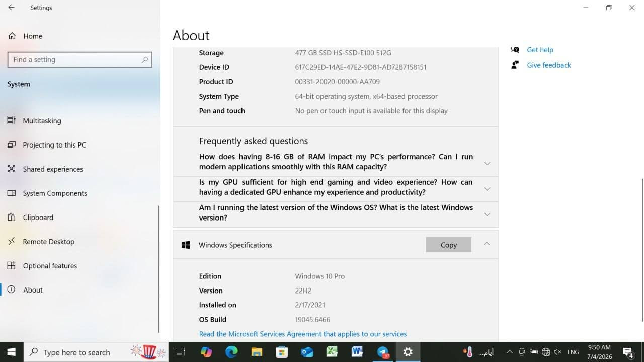Copy the Windows Specifications
The height and width of the screenshot is (362, 644).
[x=448, y=245]
